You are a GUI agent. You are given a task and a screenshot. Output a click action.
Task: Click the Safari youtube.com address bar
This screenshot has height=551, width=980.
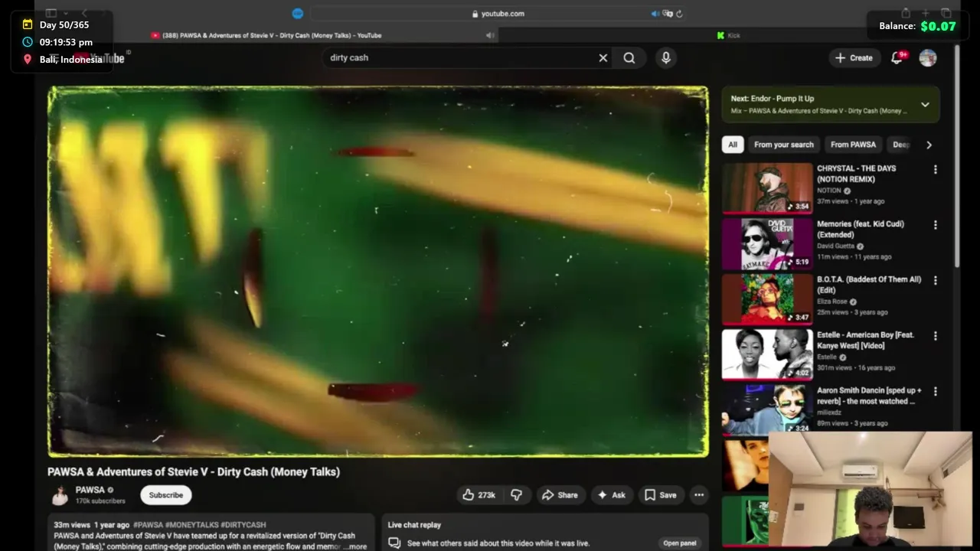pyautogui.click(x=498, y=14)
